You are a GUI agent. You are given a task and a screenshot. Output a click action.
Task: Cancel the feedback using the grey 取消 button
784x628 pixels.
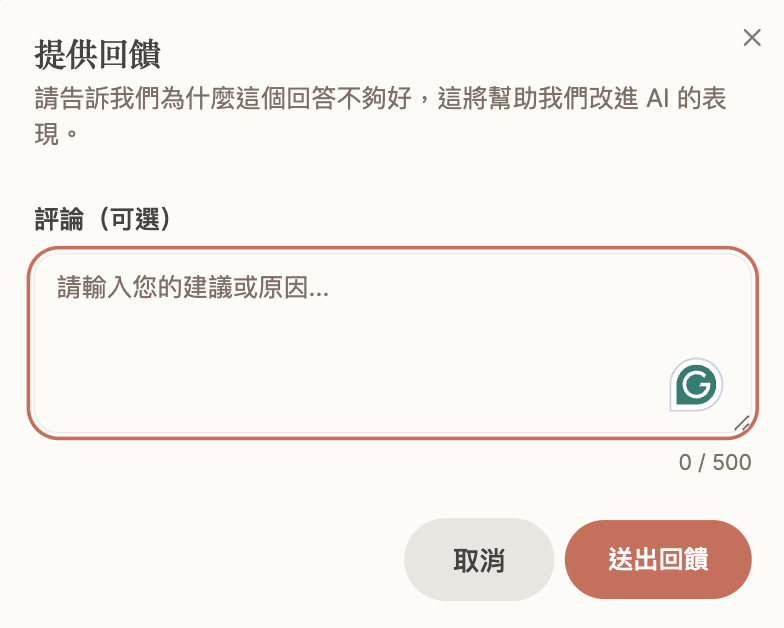click(479, 559)
